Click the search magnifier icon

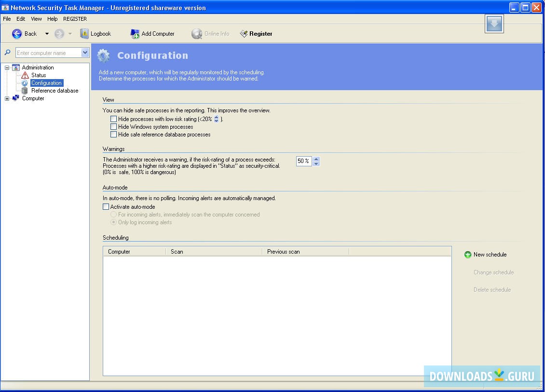pos(7,53)
